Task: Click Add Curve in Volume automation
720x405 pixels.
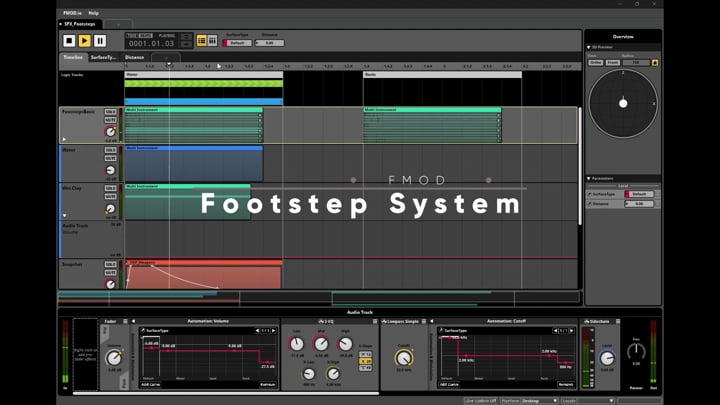Action: 151,384
